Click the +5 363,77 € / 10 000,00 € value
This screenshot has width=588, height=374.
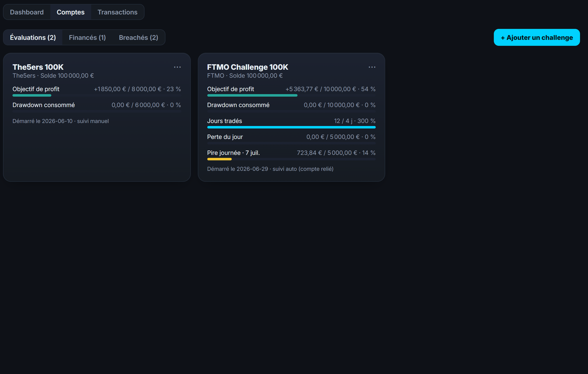click(330, 89)
